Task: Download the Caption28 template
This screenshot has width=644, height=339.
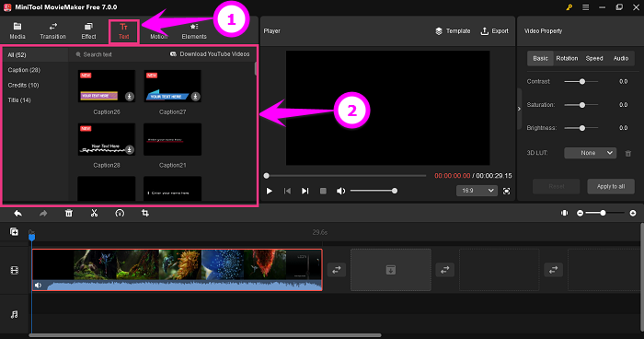Action: pyautogui.click(x=130, y=150)
